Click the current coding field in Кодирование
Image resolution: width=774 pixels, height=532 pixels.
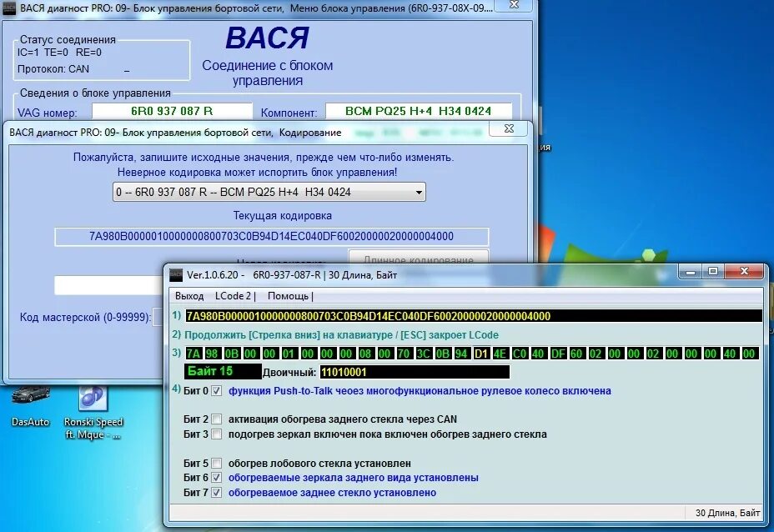point(272,236)
